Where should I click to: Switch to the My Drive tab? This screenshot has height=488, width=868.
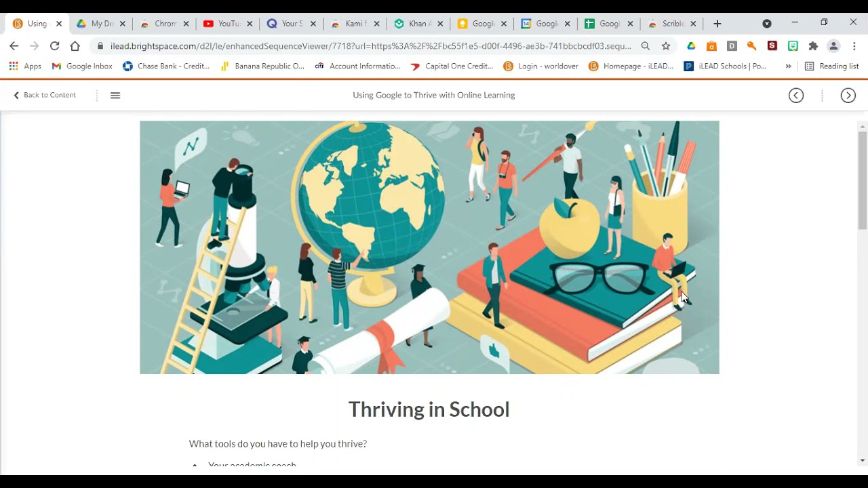pos(100,24)
